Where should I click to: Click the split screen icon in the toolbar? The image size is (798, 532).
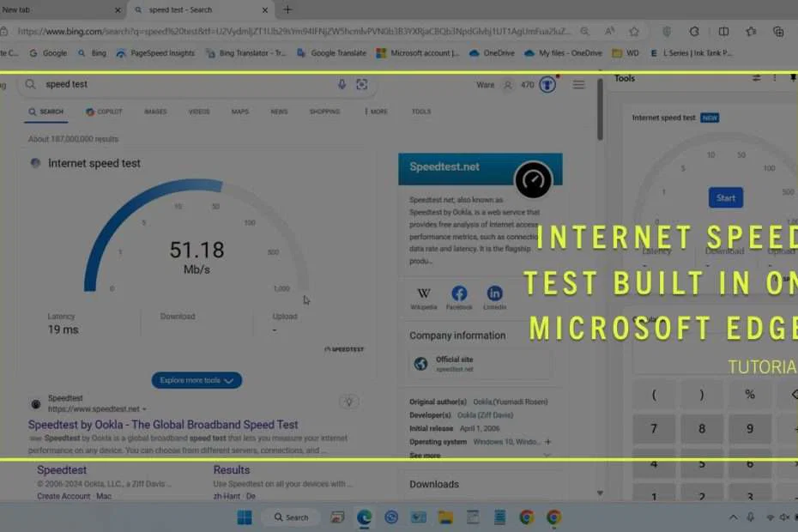723,31
